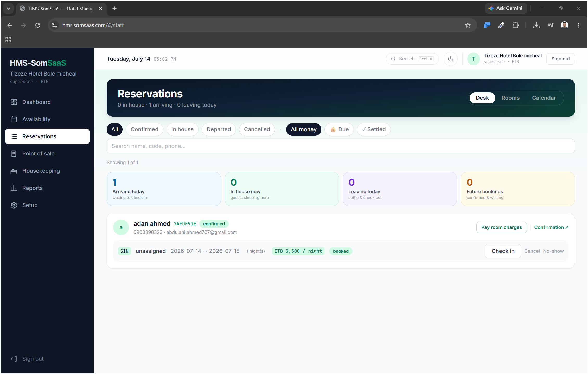The width and height of the screenshot is (588, 374).
Task: Open Reports in the sidebar menu
Action: [47, 188]
